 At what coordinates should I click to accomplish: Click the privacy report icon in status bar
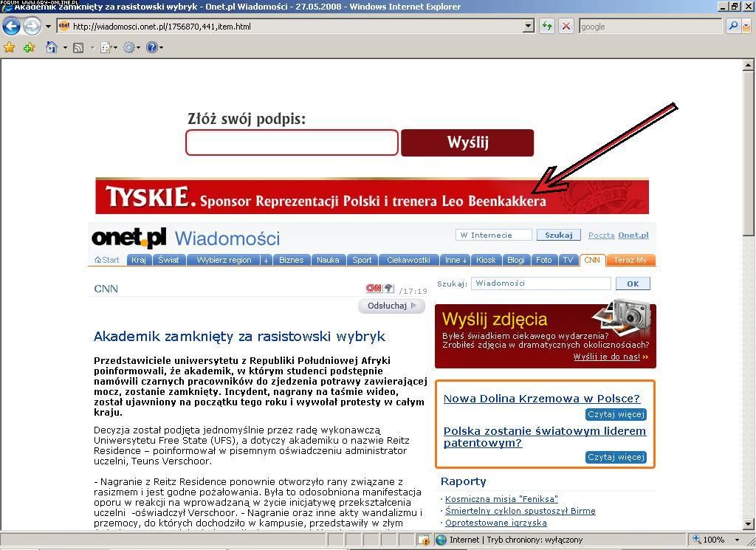[423, 540]
